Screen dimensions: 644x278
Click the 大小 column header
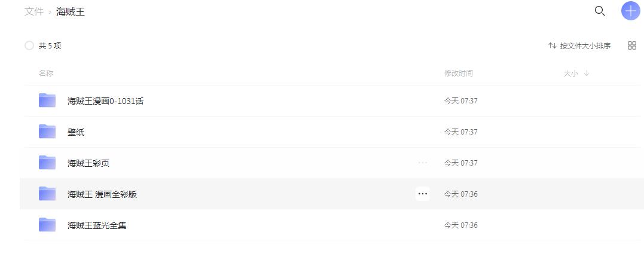571,74
